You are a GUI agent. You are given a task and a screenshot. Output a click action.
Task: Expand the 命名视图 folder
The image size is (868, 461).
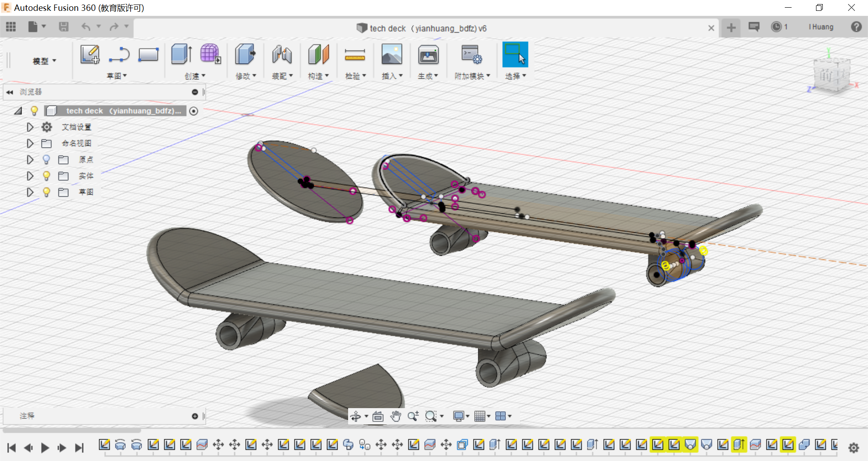pyautogui.click(x=30, y=143)
